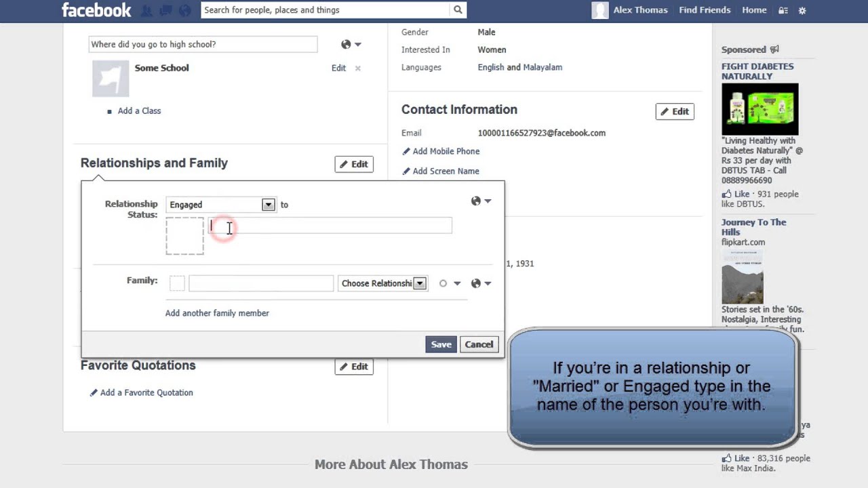
Task: Click Edit link for Some School
Action: pyautogui.click(x=338, y=68)
